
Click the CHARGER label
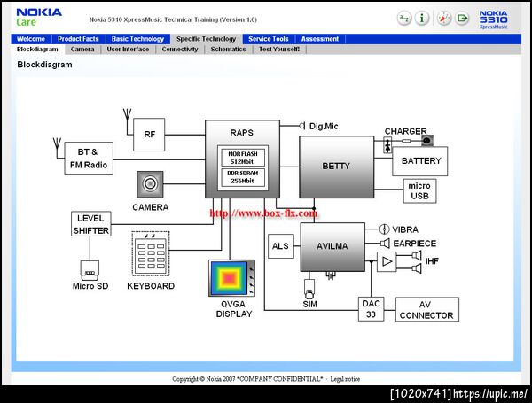coord(406,131)
